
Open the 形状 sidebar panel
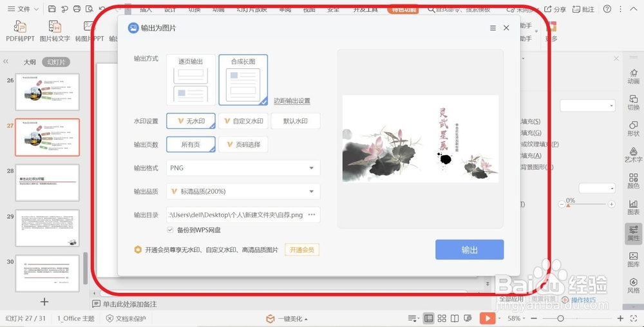633,129
